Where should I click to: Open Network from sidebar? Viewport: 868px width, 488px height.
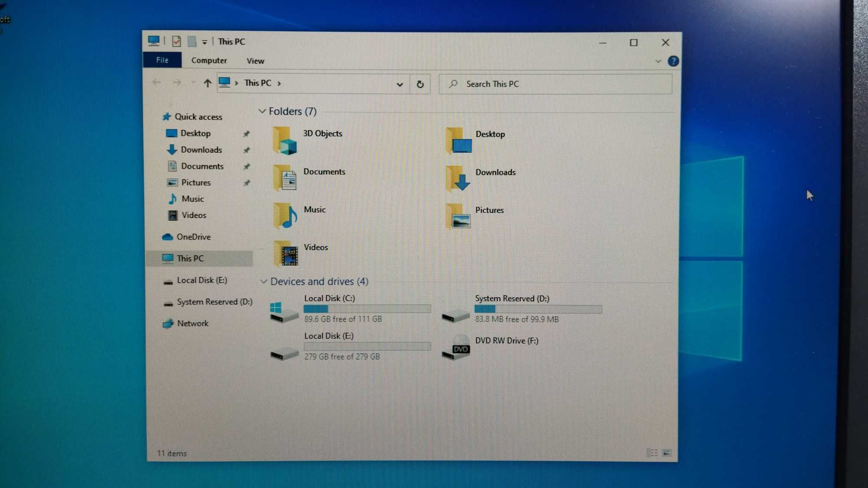[x=193, y=323]
